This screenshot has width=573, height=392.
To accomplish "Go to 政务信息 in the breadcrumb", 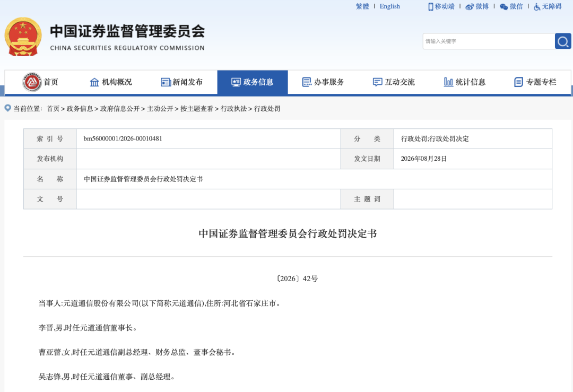I will (80, 109).
